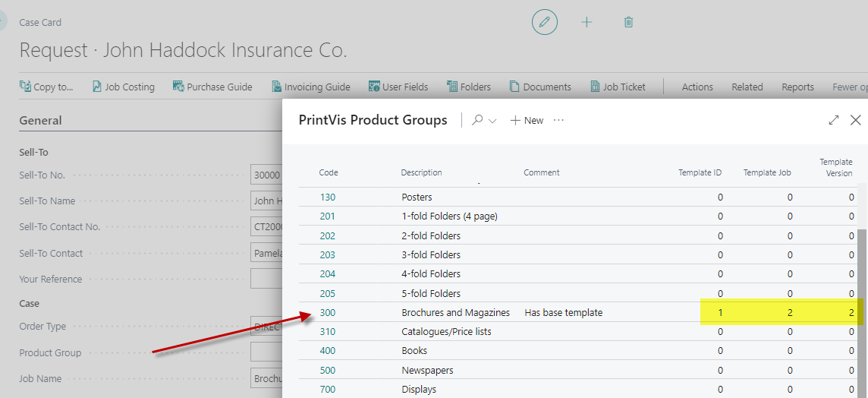Select product group code 205
Screen dimensions: 868x398
pos(327,293)
